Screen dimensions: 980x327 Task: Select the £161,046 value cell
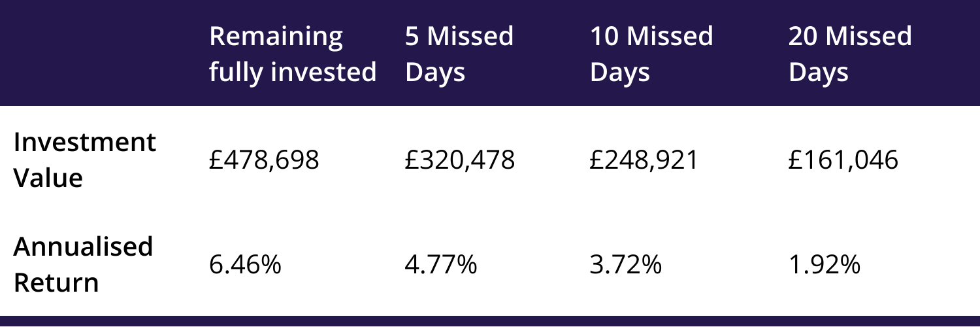pyautogui.click(x=843, y=160)
